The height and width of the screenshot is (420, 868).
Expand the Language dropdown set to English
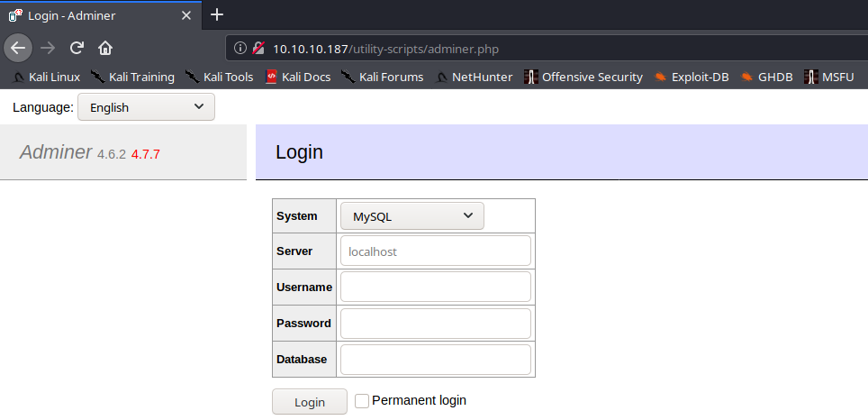pos(146,107)
